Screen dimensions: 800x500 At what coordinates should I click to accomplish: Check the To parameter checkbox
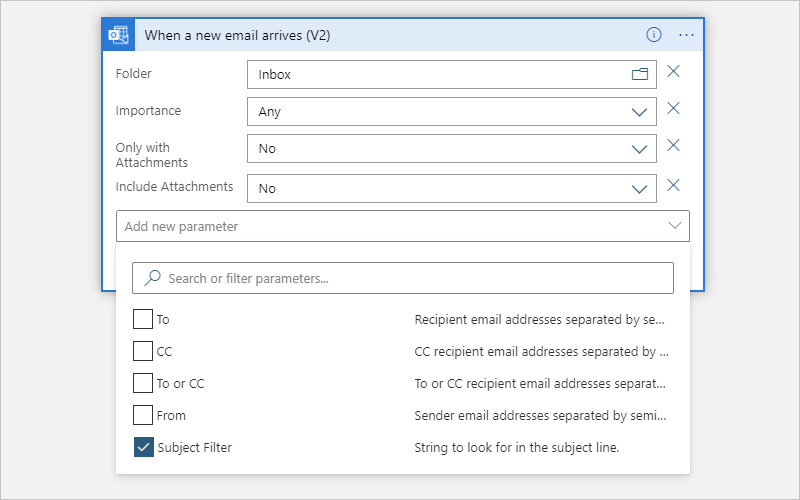coord(143,319)
